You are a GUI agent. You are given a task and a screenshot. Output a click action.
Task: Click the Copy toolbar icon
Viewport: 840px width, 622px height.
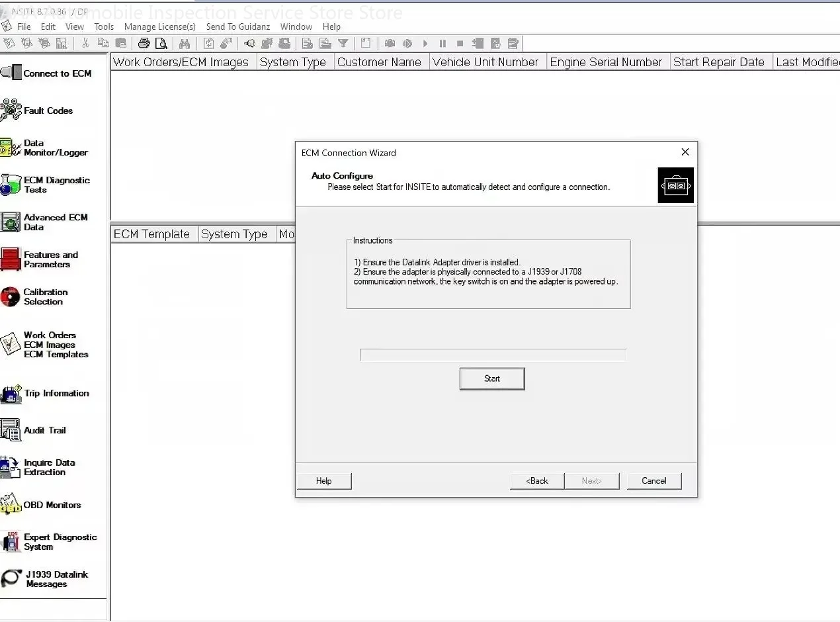coord(103,44)
